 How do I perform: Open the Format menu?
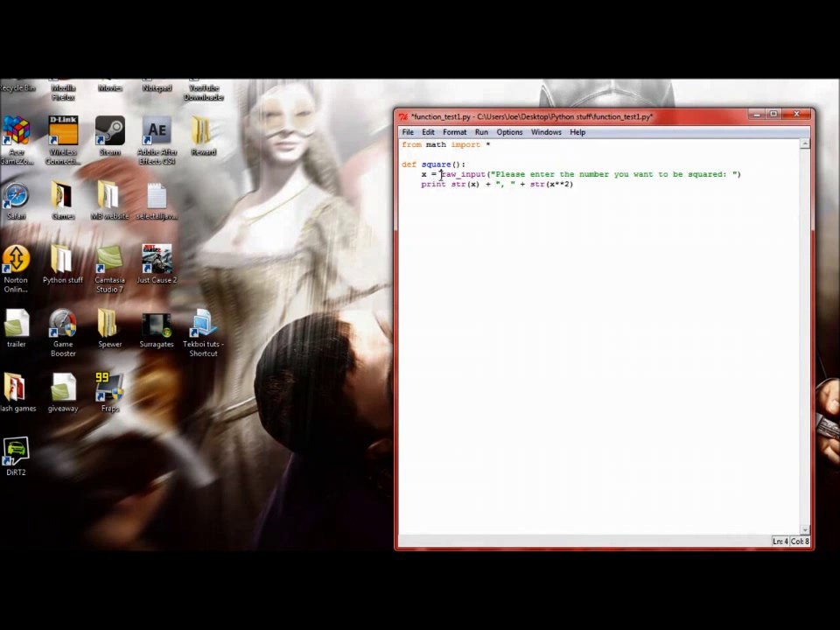click(455, 132)
